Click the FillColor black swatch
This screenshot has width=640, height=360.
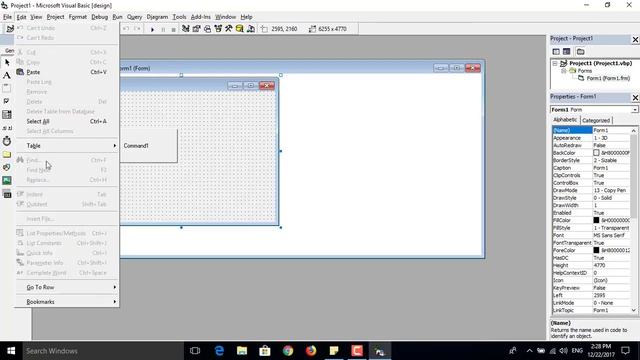tap(596, 220)
